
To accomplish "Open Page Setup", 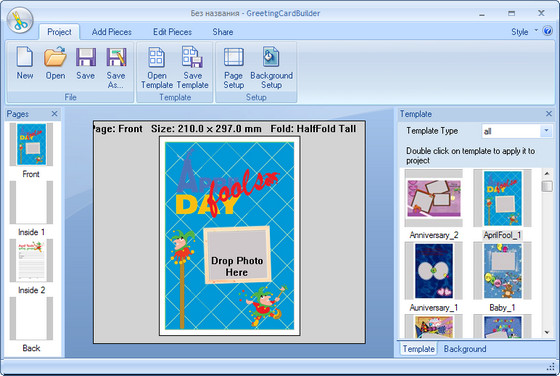I will pos(234,67).
